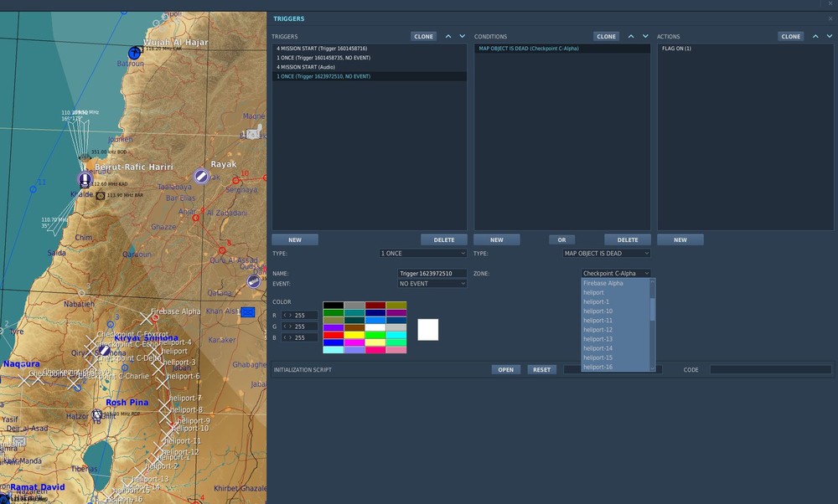Click Wujah Al Hajar airbase icon on map
The width and height of the screenshot is (838, 504).
pyautogui.click(x=135, y=53)
